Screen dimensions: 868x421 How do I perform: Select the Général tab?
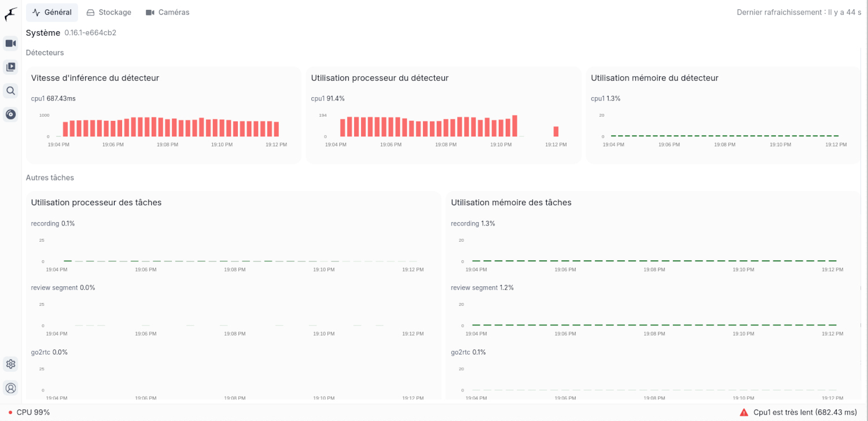click(52, 12)
